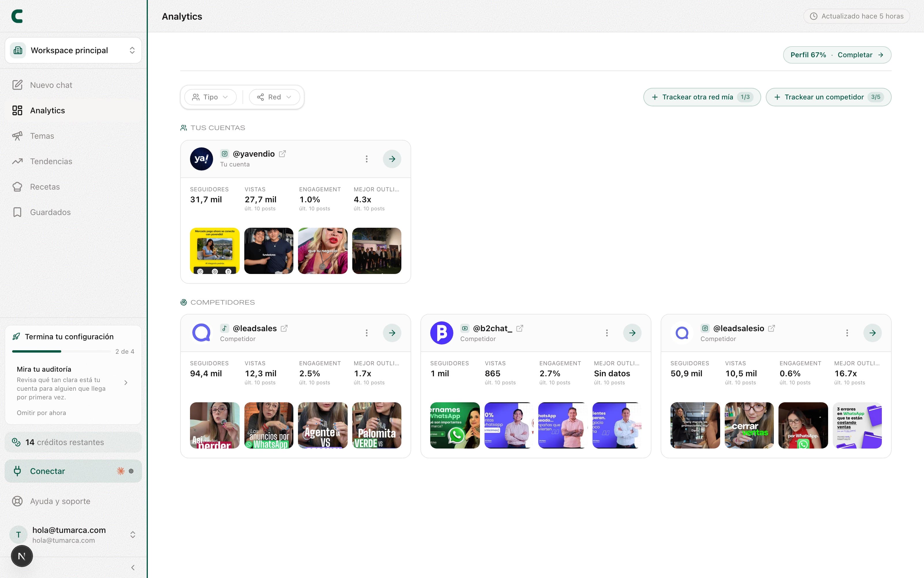Open 'Palomita VERDE' post thumbnail
Viewport: 924px width, 578px height.
pos(377,425)
